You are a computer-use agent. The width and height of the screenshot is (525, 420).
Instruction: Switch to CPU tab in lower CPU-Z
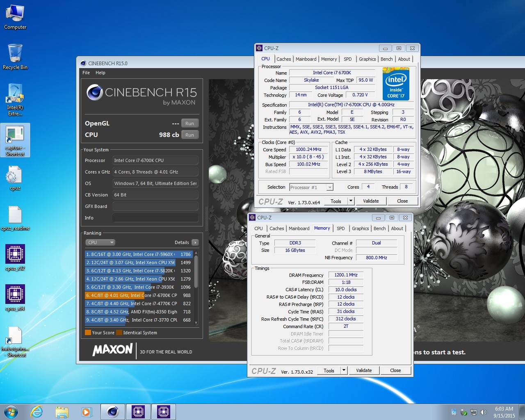[x=258, y=228]
